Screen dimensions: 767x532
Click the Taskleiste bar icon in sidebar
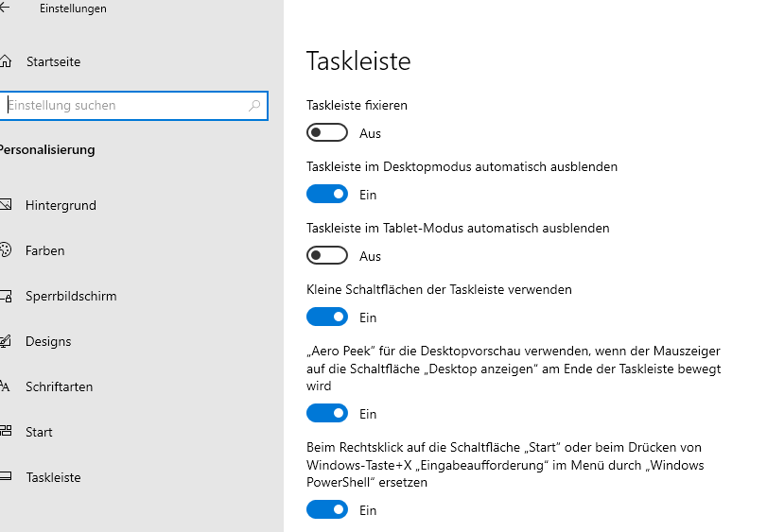point(6,476)
